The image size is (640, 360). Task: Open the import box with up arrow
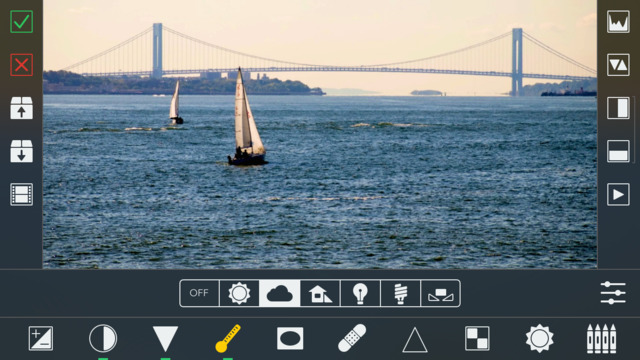click(x=21, y=108)
